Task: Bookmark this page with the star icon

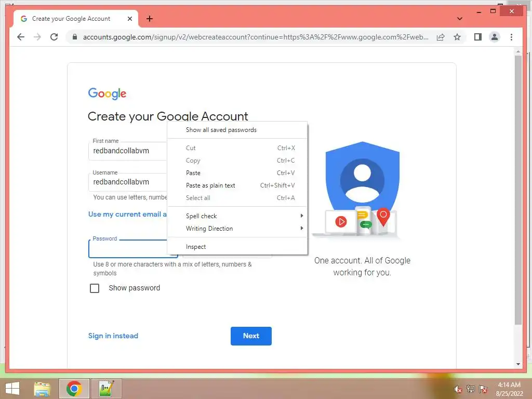Action: coord(457,37)
